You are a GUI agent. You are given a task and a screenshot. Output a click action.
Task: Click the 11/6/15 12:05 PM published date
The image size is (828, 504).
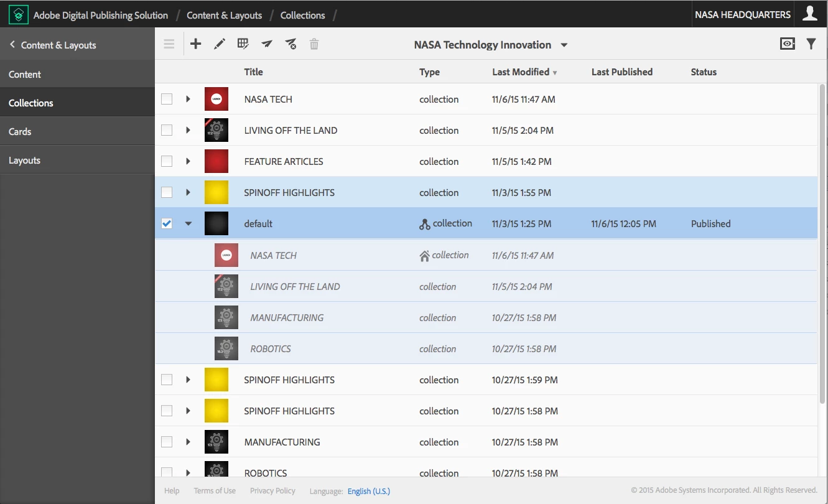[x=624, y=224]
